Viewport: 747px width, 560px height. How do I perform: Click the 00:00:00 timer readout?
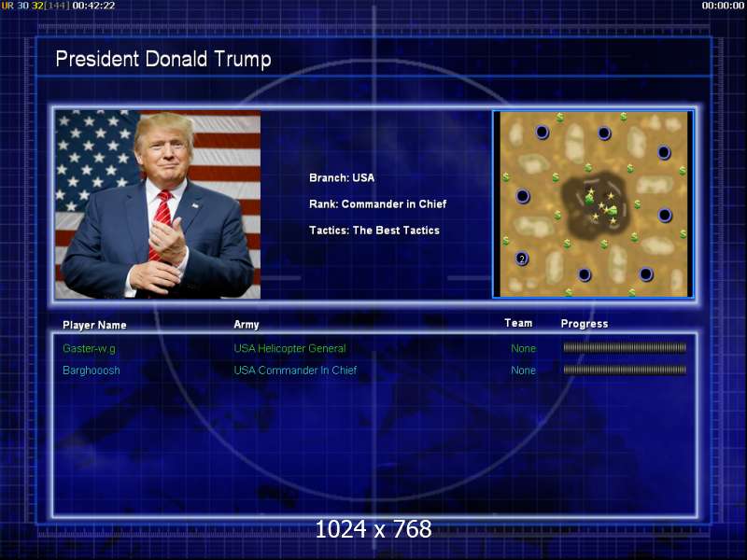pos(723,6)
